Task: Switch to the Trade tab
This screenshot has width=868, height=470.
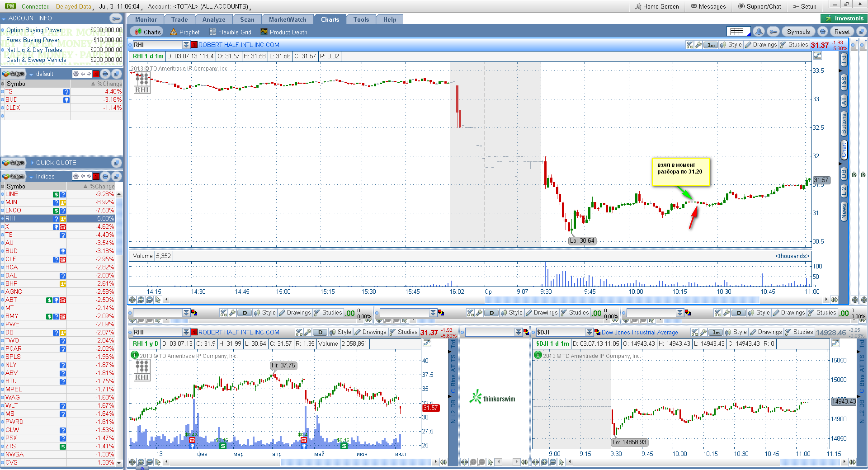Action: [x=179, y=19]
